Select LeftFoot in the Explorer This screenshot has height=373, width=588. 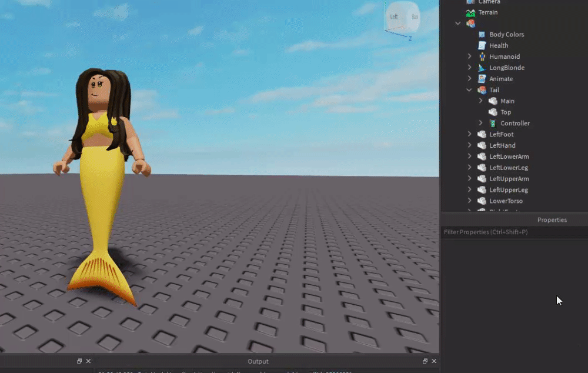pos(502,134)
